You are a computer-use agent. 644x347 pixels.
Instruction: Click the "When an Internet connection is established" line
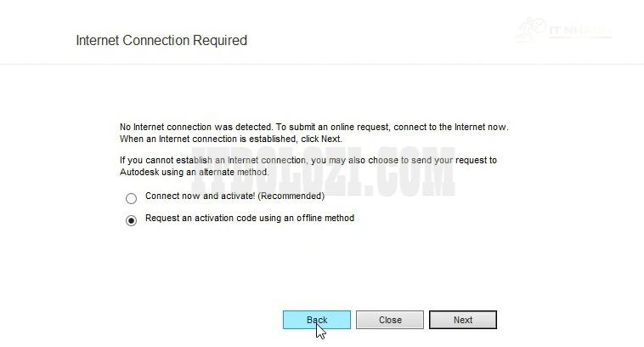click(212, 138)
